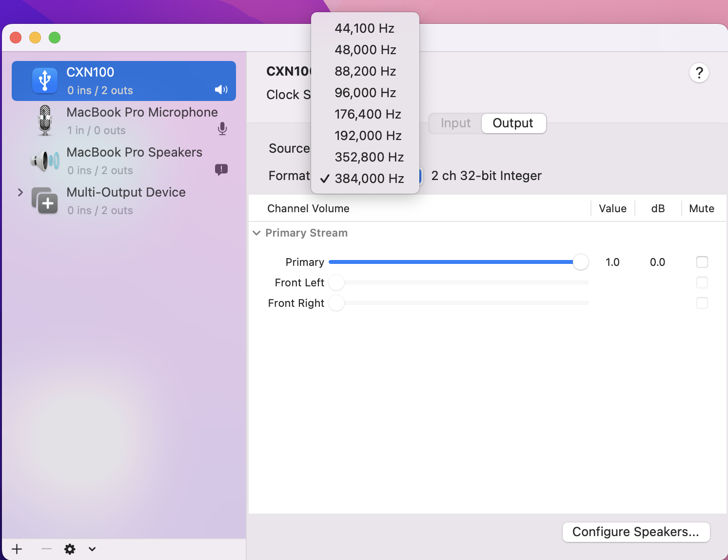The height and width of the screenshot is (560, 728).
Task: Expand the Multi-Output Device entry
Action: click(20, 192)
